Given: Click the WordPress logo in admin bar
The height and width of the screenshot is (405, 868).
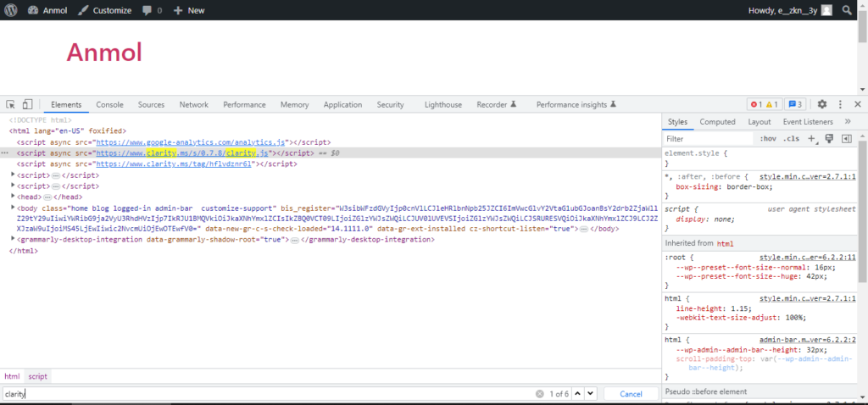Looking at the screenshot, I should point(11,10).
